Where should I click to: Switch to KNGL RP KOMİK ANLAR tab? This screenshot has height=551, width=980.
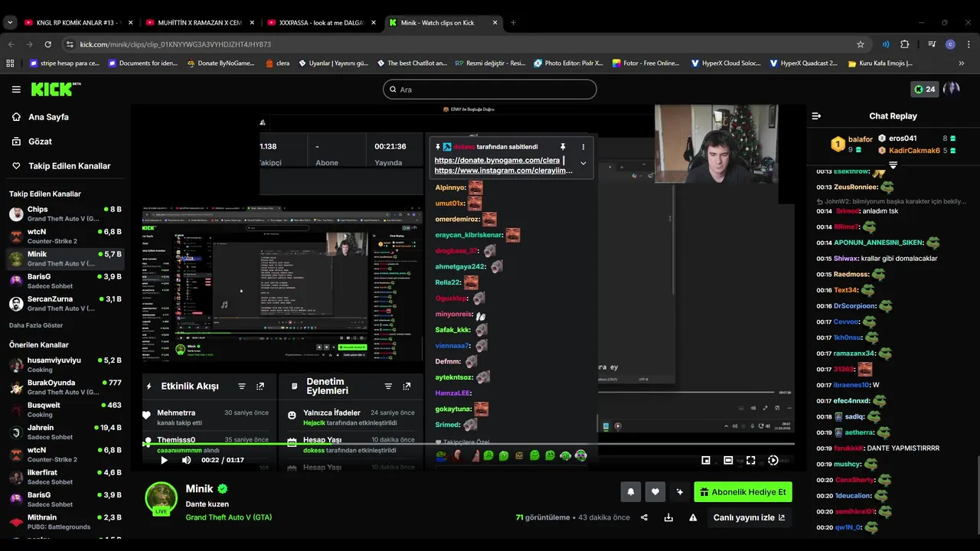click(79, 22)
